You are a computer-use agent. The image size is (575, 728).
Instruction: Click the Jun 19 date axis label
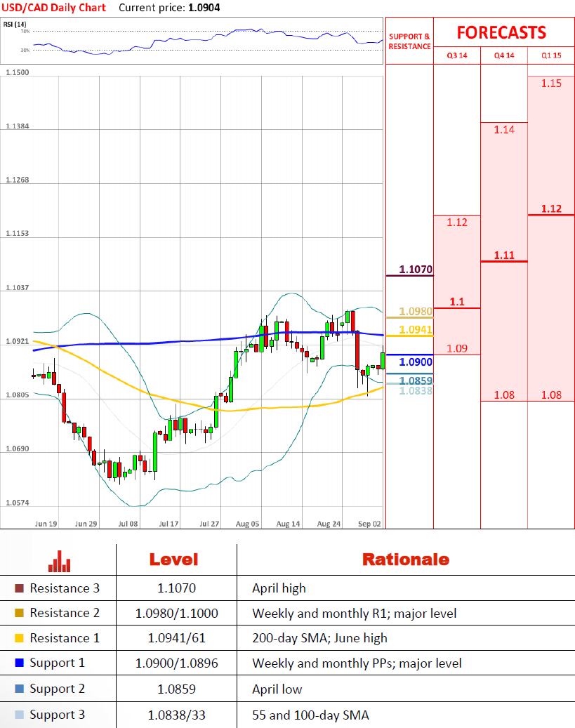point(46,524)
